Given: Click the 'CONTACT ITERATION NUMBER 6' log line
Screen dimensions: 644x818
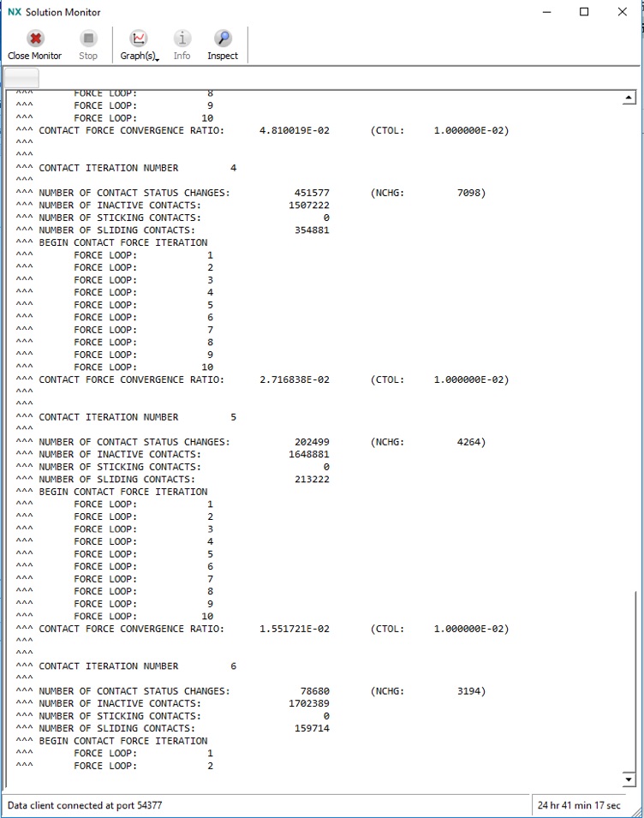Looking at the screenshot, I should (x=137, y=666).
